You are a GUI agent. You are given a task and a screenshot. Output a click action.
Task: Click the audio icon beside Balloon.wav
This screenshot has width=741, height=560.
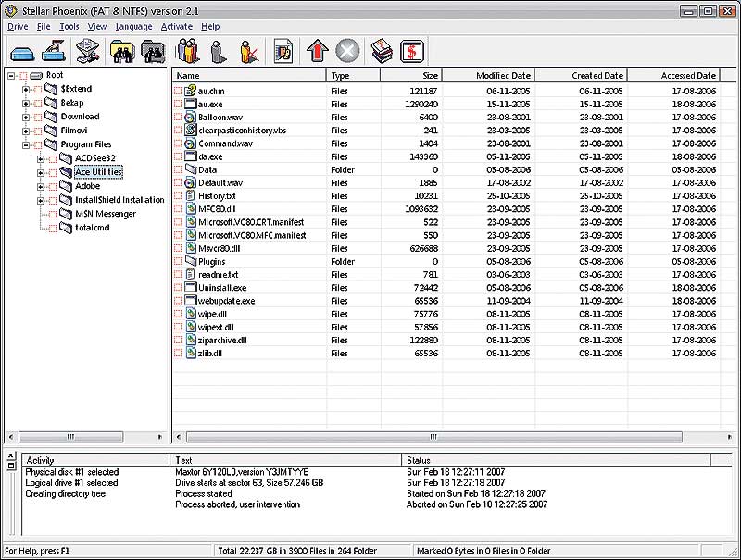coord(190,118)
